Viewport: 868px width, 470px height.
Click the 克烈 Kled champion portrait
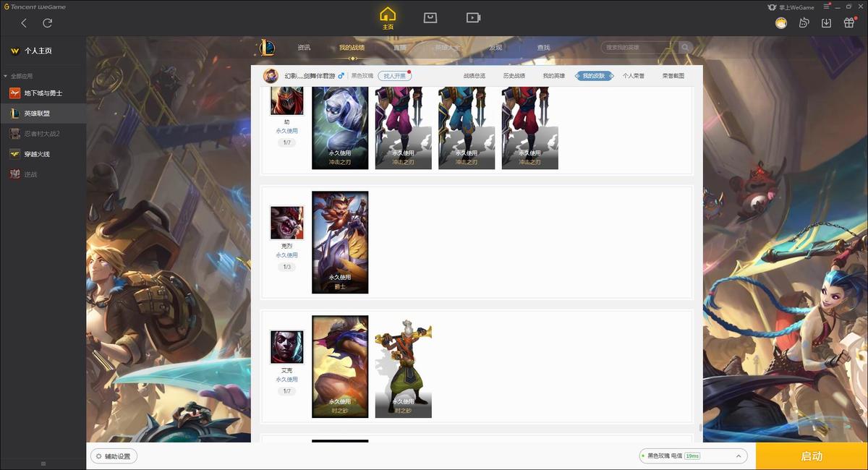coord(286,223)
